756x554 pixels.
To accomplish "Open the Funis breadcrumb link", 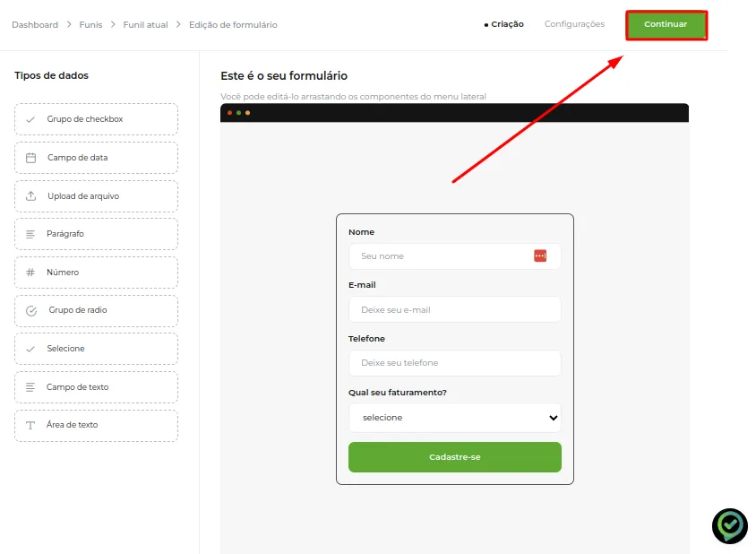I will (90, 24).
